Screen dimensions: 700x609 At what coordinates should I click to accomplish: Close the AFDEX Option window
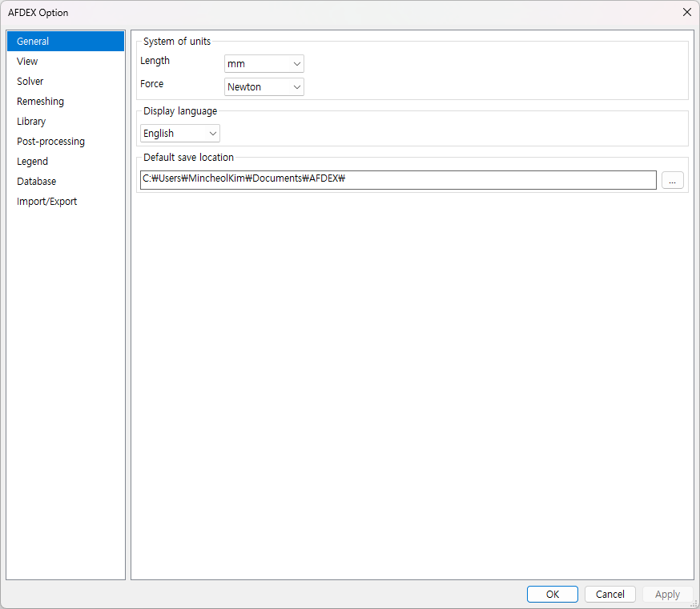pyautogui.click(x=687, y=13)
